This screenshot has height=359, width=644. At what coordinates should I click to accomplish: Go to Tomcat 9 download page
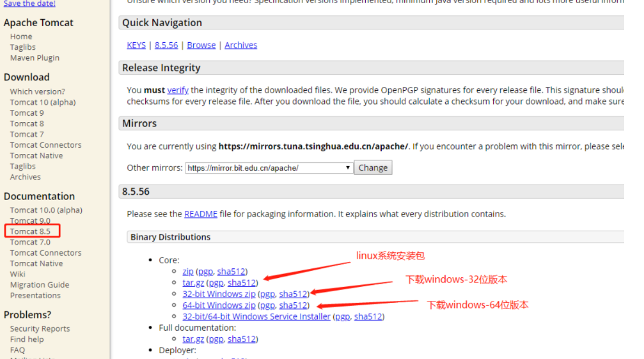(27, 113)
